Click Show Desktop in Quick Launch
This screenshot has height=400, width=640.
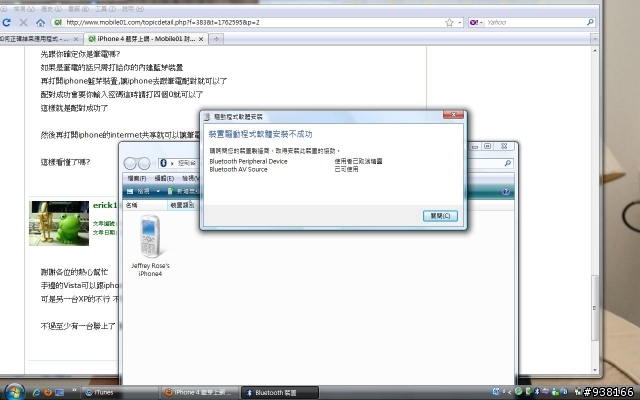pyautogui.click(x=60, y=392)
